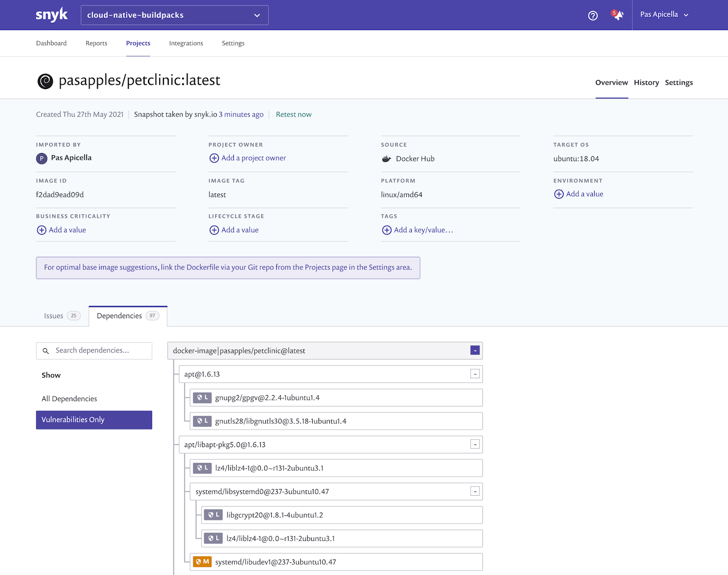Click medium severity badge on systemd/libudev1
728x575 pixels.
coord(202,562)
